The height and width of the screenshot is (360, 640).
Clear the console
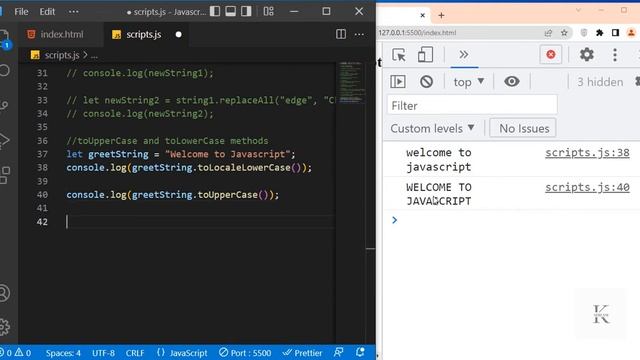pyautogui.click(x=426, y=82)
